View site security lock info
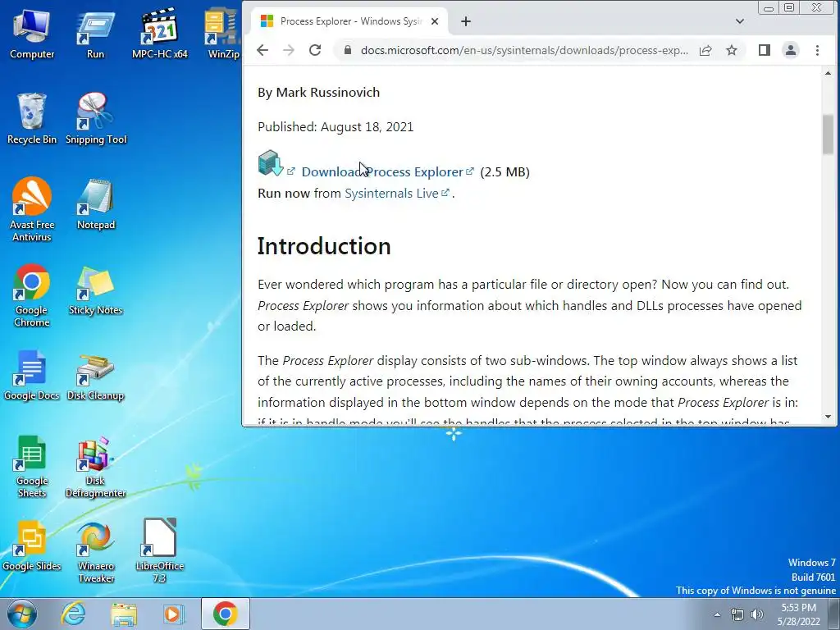Screen dimensions: 840x630 [348, 50]
